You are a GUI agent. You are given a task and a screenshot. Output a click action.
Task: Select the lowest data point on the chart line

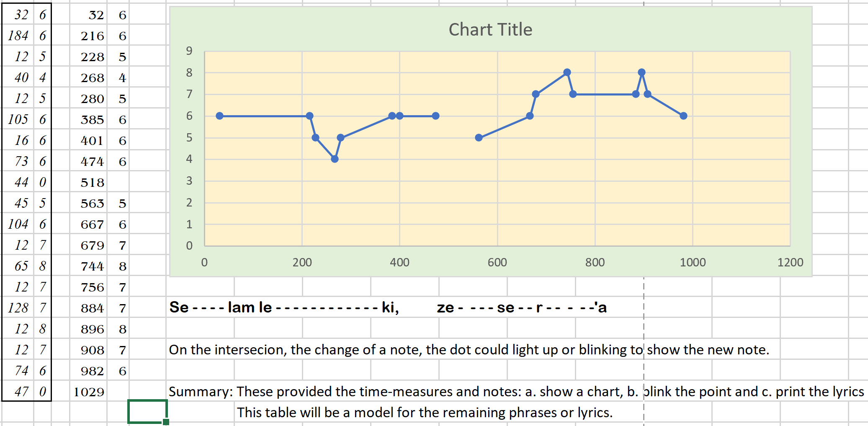(x=335, y=159)
